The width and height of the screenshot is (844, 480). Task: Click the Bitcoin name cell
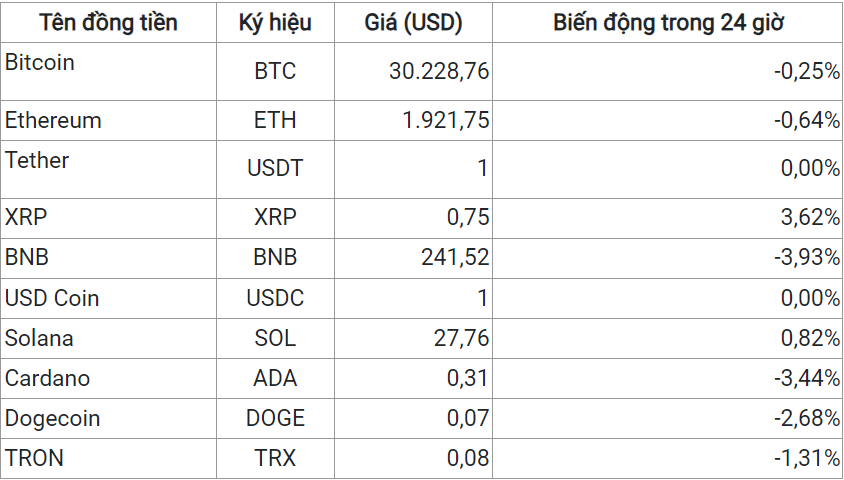coord(40,63)
